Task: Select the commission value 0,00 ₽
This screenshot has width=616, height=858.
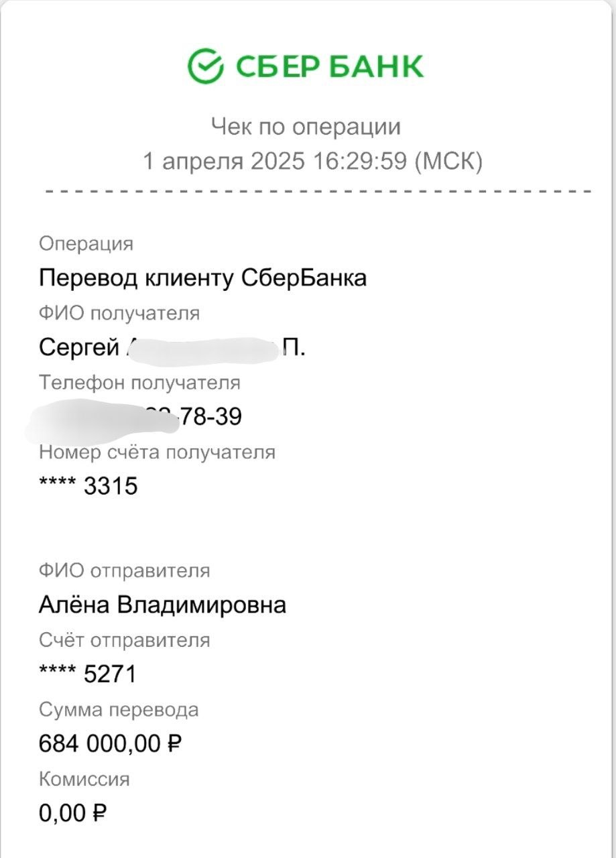Action: 73,813
